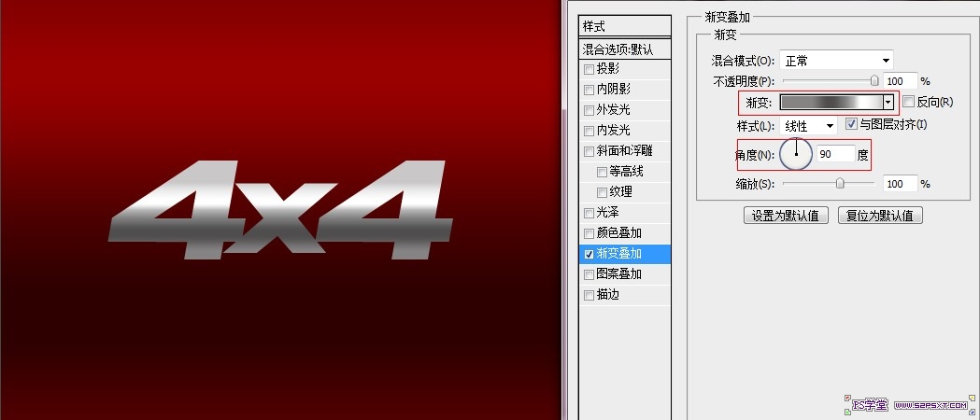Click 设置为默认值 button
The image size is (980, 420).
[786, 216]
